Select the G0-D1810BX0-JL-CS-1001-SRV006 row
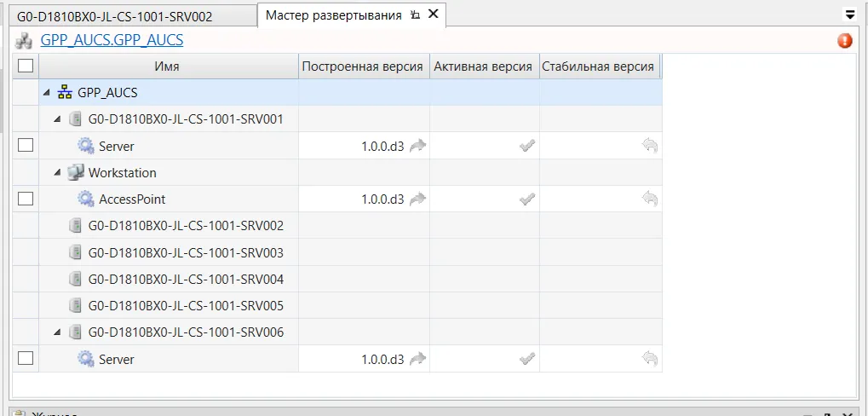The width and height of the screenshot is (868, 416). tap(337, 332)
